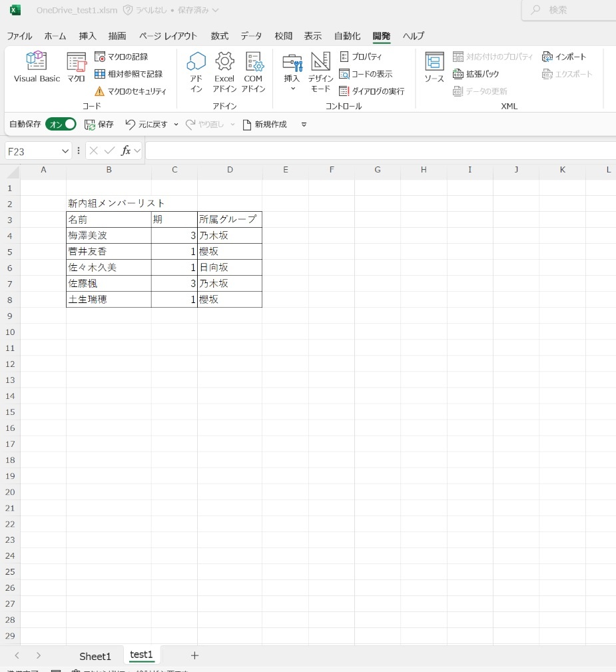Click the search (検索) box

pyautogui.click(x=569, y=10)
